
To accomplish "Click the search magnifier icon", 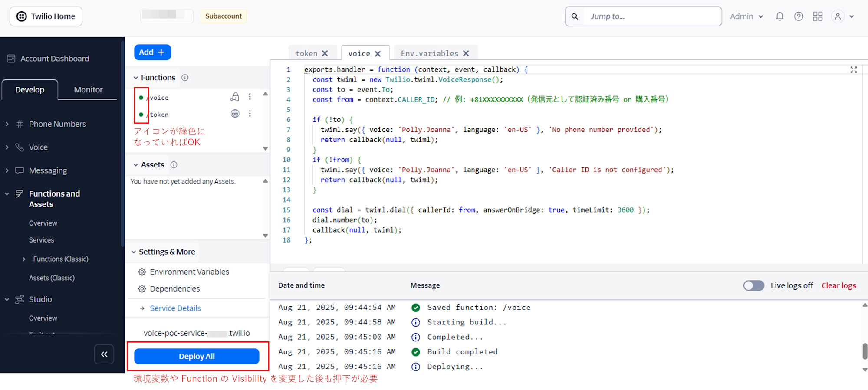I will click(x=575, y=16).
